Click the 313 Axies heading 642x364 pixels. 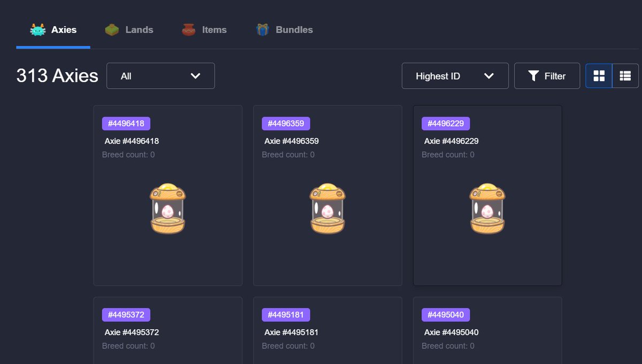coord(57,76)
